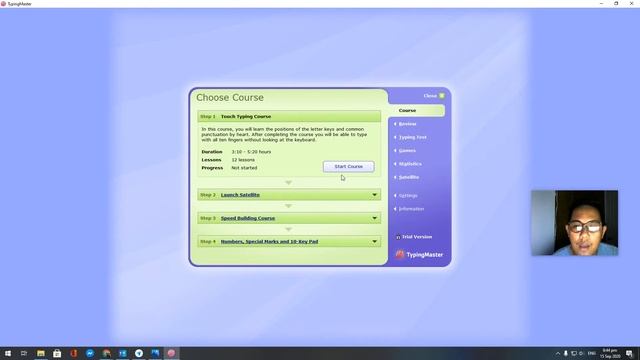This screenshot has height=360, width=640.
Task: Open the Speed Building Course link
Action: tap(248, 218)
